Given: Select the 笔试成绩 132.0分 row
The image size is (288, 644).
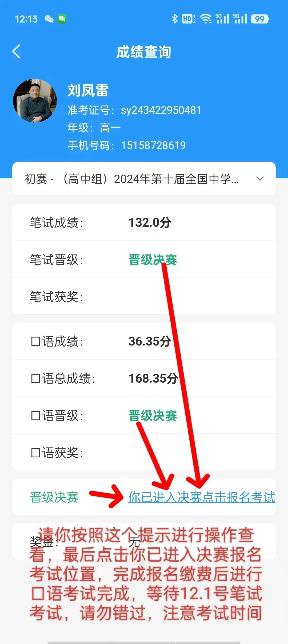Looking at the screenshot, I should [x=144, y=222].
